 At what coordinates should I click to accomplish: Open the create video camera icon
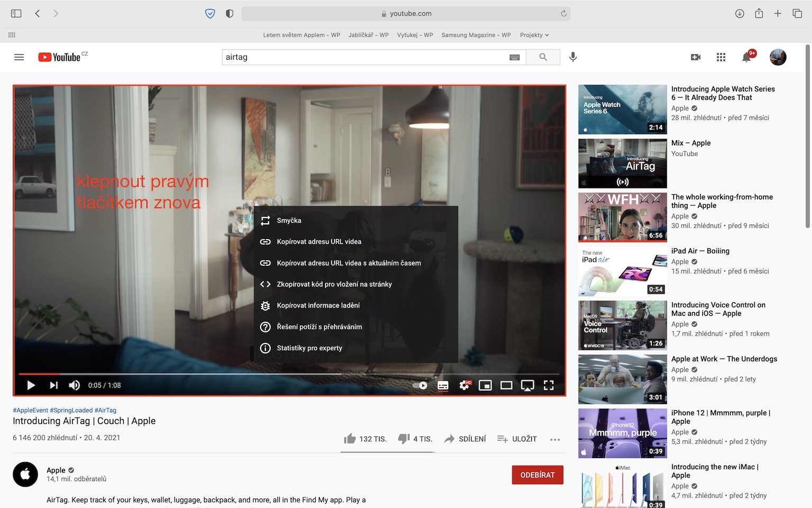tap(696, 57)
